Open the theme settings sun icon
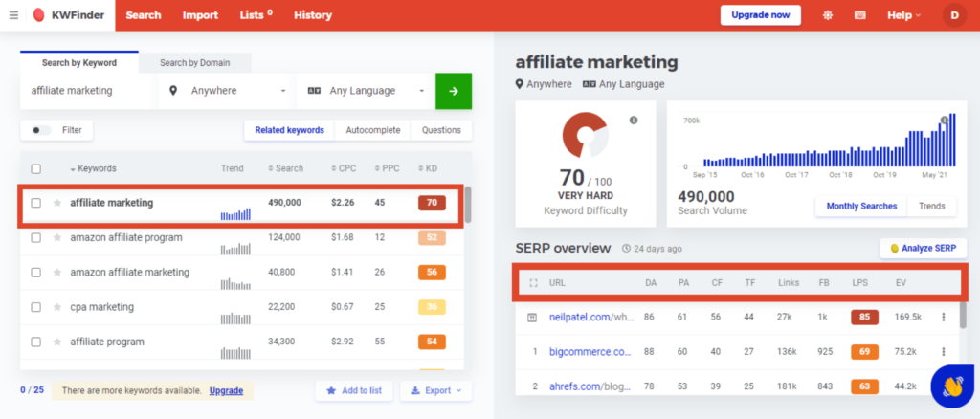The width and height of the screenshot is (980, 419). coord(828,15)
